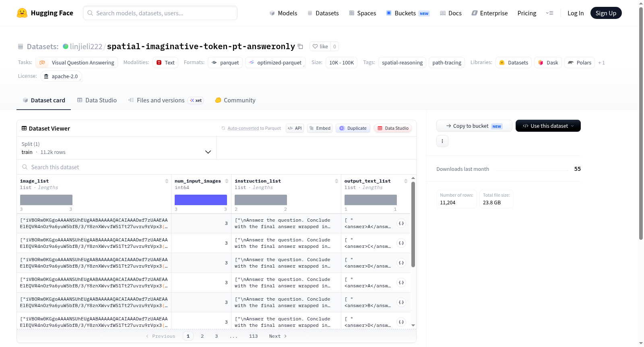
Task: Click the output_text_list length histogram bar
Action: (x=371, y=200)
